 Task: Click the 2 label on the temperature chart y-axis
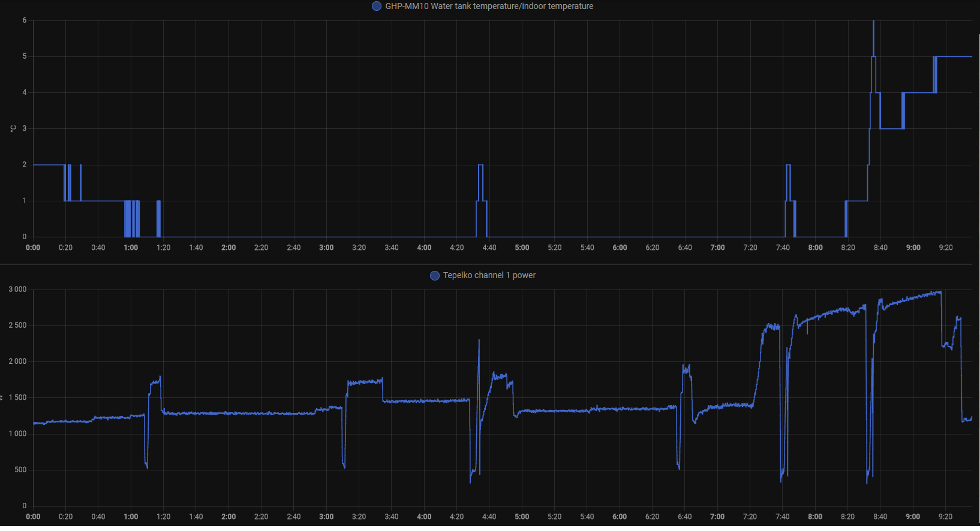pyautogui.click(x=25, y=164)
